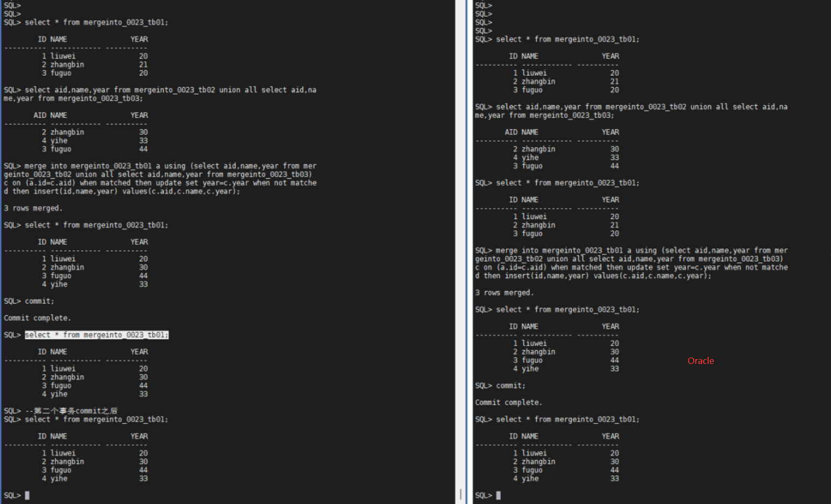This screenshot has width=831, height=504.
Task: Click the cursor at the left terminal's last SQL prompt
Action: pos(27,495)
